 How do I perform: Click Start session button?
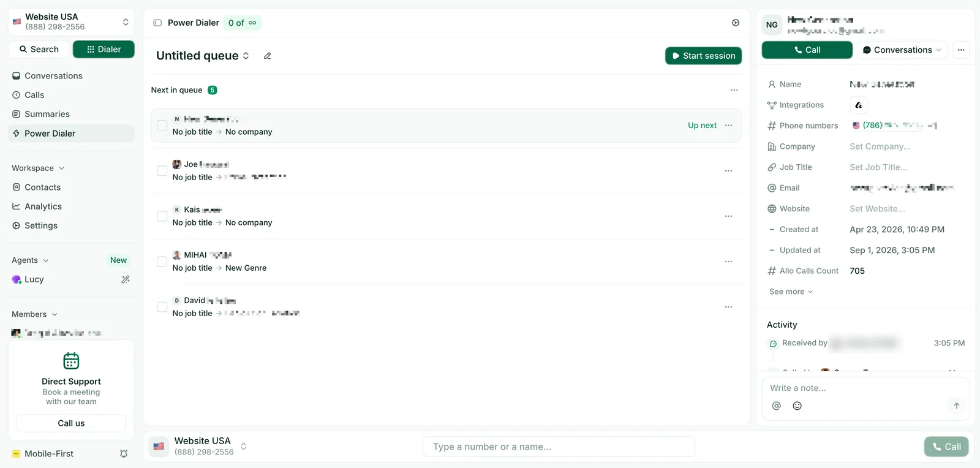tap(704, 56)
